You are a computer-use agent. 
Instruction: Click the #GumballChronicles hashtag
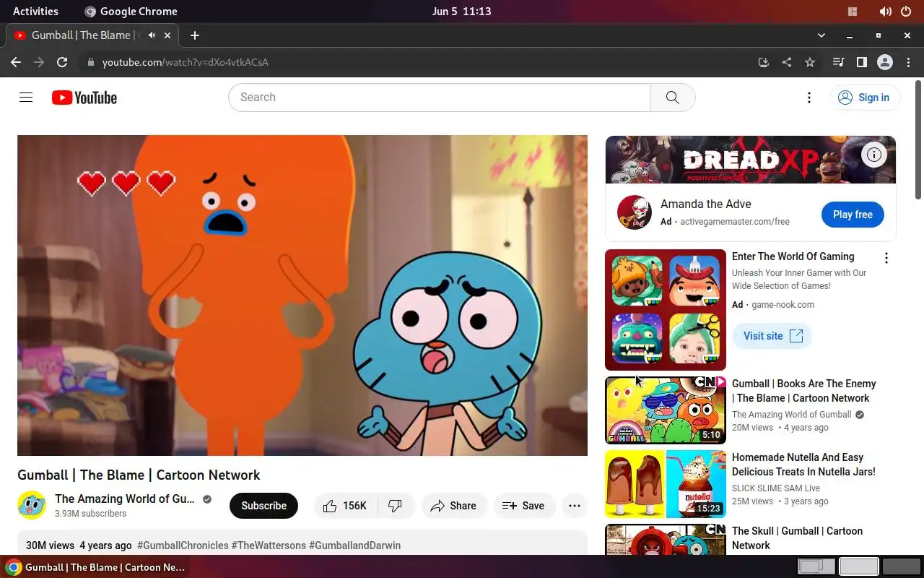[183, 545]
